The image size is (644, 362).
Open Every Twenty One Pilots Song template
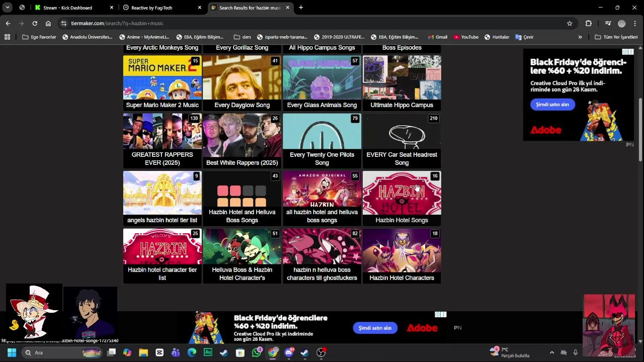tap(322, 140)
